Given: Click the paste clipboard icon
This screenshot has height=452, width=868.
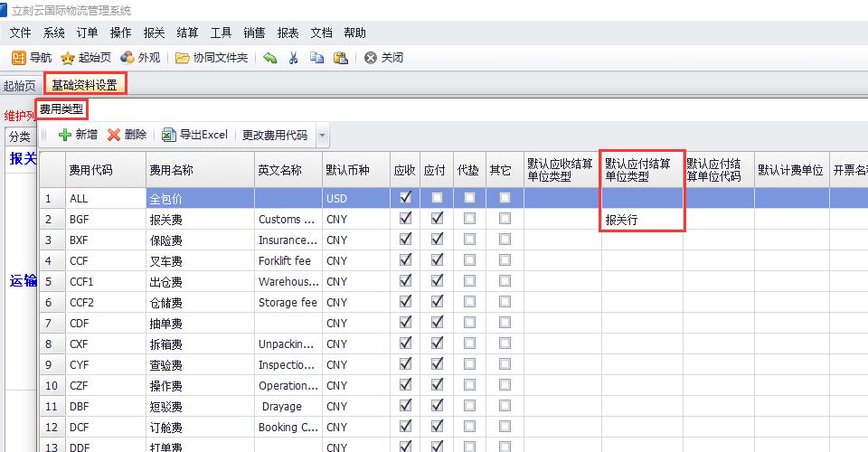Looking at the screenshot, I should [340, 58].
